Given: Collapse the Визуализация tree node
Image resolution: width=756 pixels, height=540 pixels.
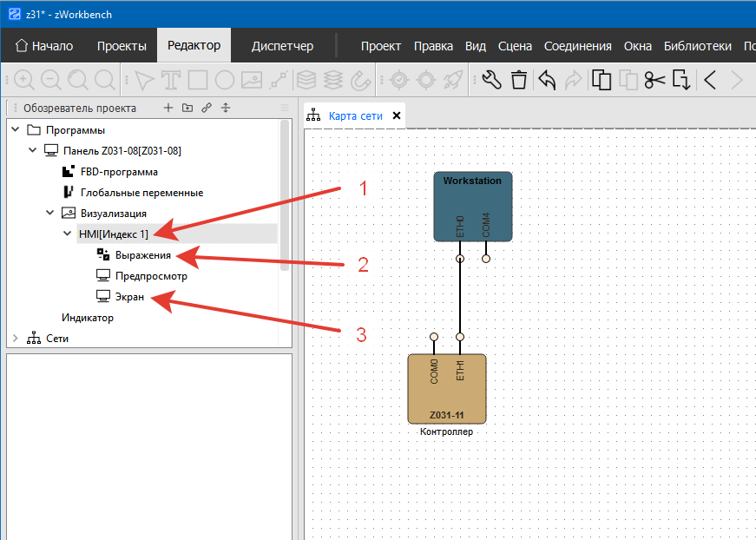Looking at the screenshot, I should (x=49, y=214).
